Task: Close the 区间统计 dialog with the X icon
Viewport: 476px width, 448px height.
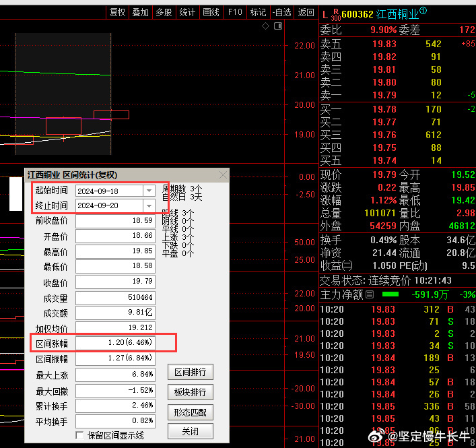Action: point(224,174)
